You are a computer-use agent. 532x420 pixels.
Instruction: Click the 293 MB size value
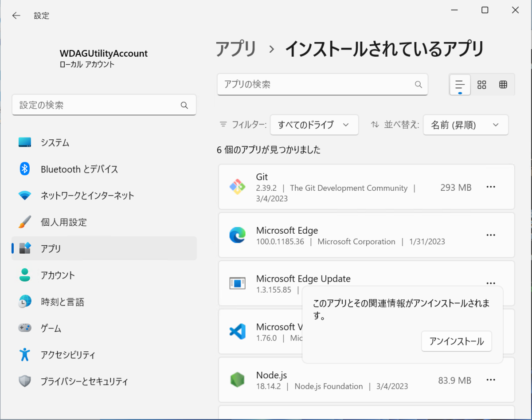point(456,188)
